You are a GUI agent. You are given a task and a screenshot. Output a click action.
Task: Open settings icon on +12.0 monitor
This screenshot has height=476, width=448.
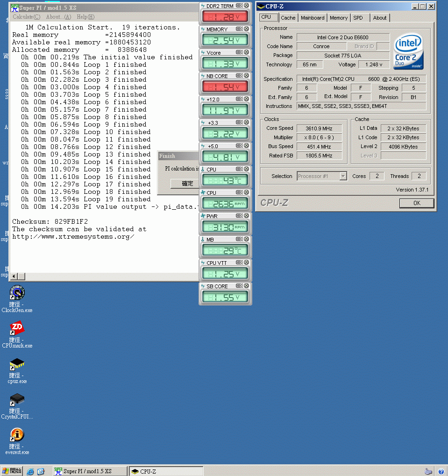239,99
